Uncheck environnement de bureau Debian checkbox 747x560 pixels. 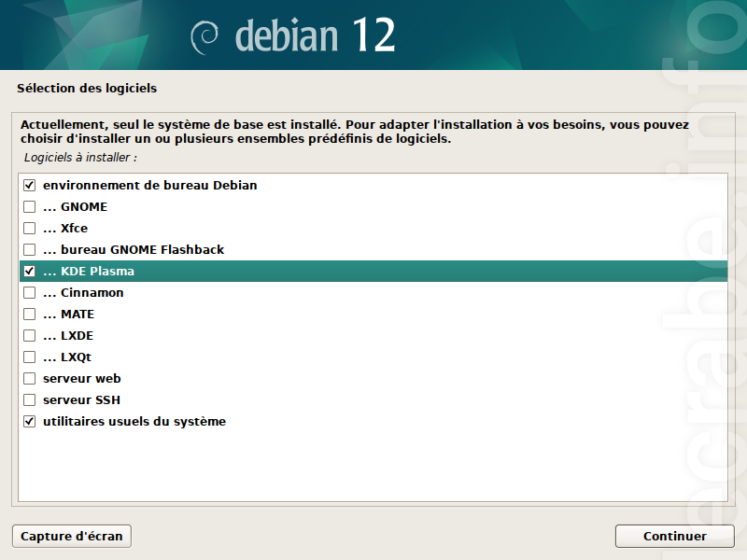[x=30, y=185]
